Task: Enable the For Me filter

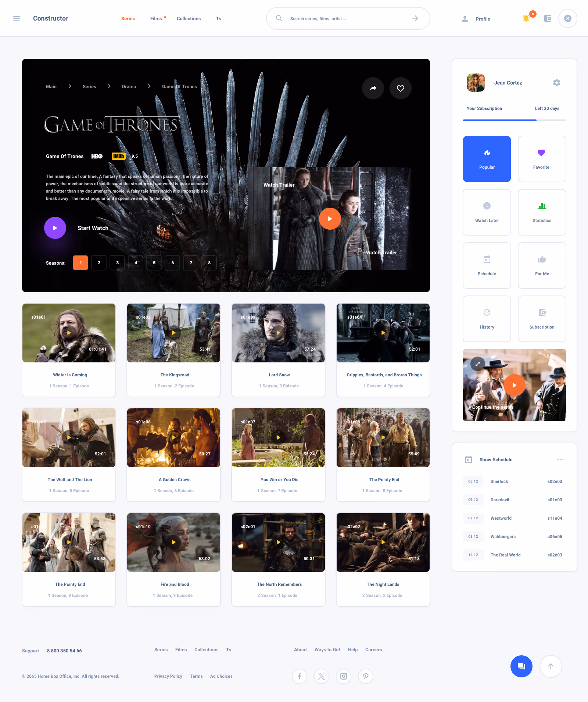Action: point(542,265)
